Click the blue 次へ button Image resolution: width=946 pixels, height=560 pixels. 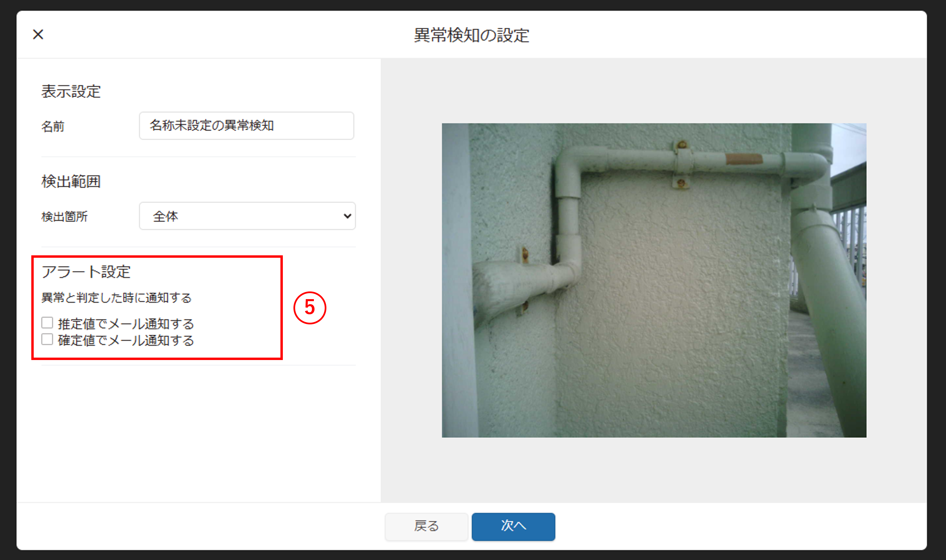[x=513, y=526]
